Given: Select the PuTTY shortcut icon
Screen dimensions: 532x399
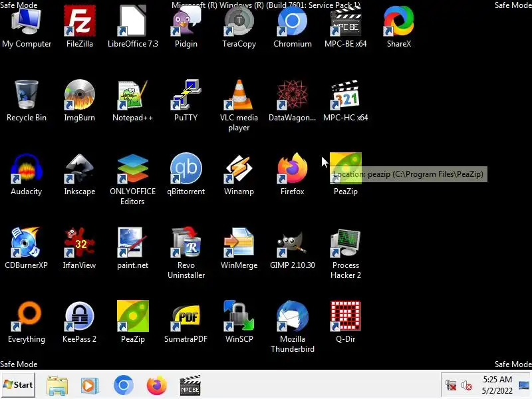Looking at the screenshot, I should [x=186, y=95].
